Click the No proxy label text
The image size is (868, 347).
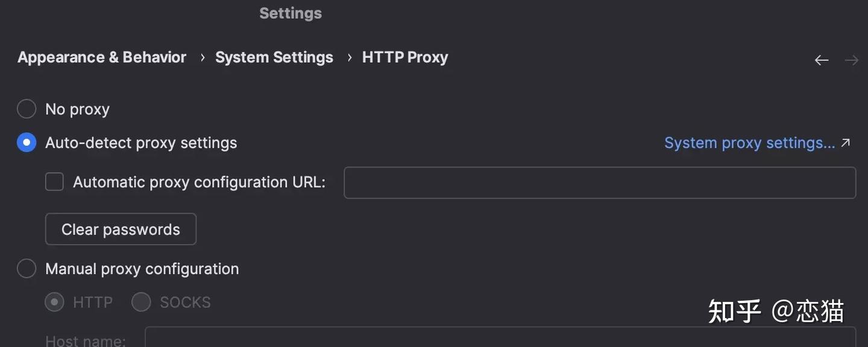click(x=77, y=108)
